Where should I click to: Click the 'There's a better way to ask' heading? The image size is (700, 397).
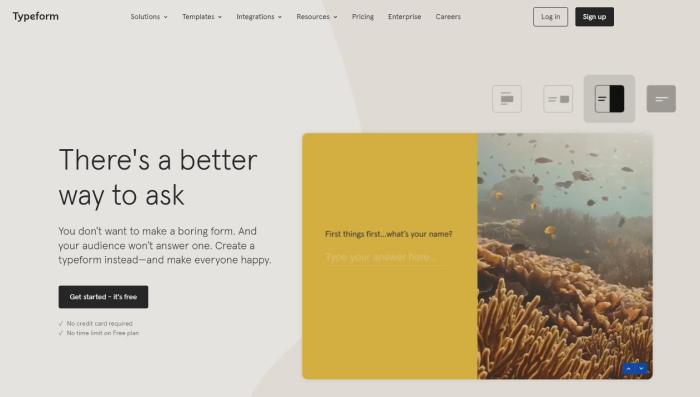coord(158,177)
